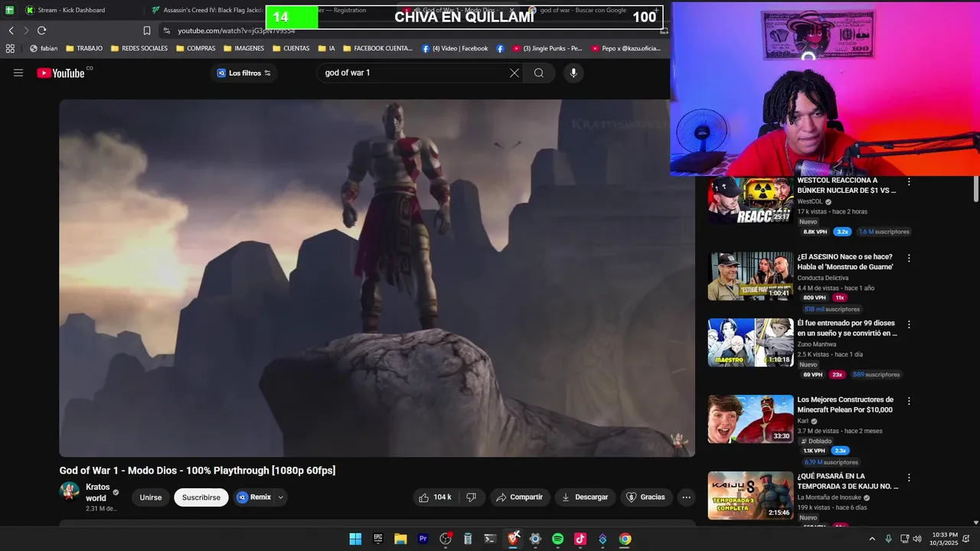Open the YouTube hamburger guide menu
The width and height of the screenshot is (980, 551).
pyautogui.click(x=18, y=73)
